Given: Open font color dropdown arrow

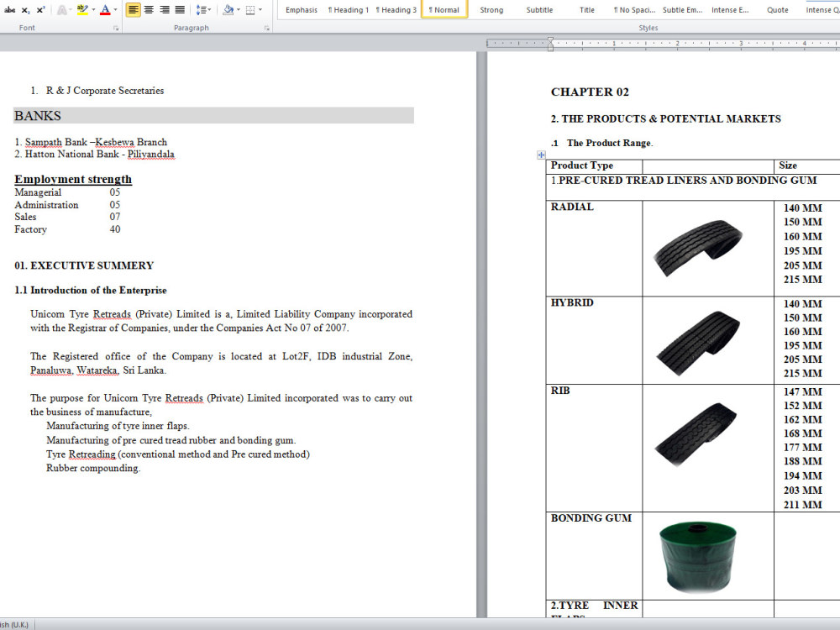Looking at the screenshot, I should click(116, 9).
